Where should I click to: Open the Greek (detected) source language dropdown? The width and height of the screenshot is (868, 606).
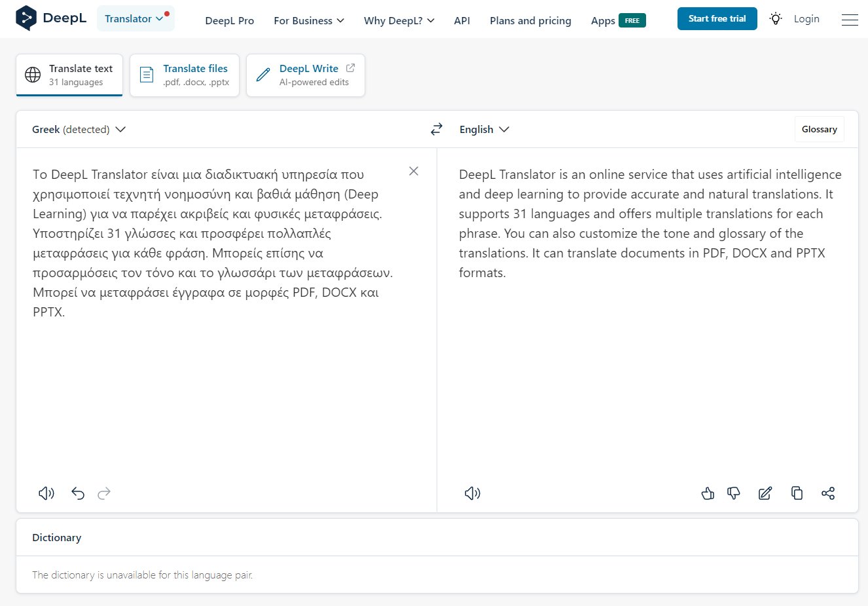[x=79, y=130]
